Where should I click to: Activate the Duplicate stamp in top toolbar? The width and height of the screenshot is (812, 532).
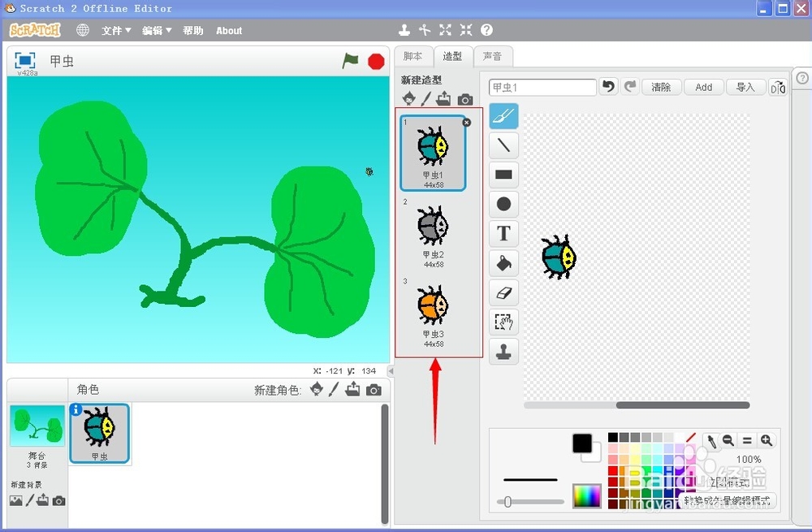point(404,30)
